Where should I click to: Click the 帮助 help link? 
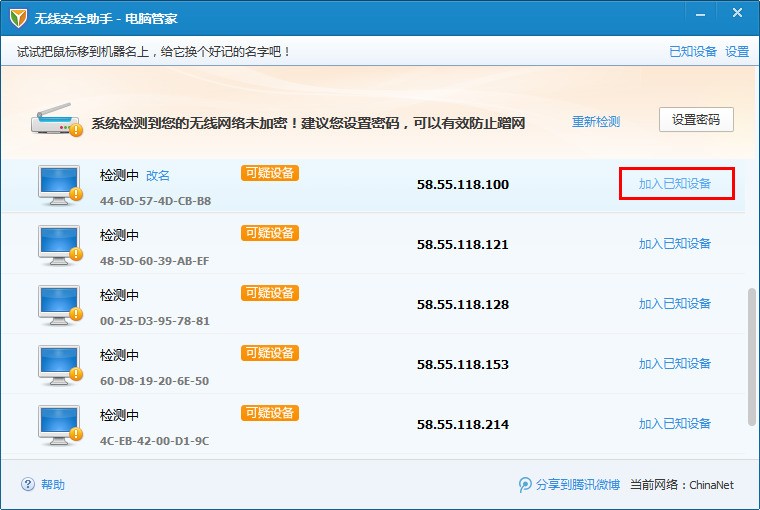pyautogui.click(x=53, y=484)
